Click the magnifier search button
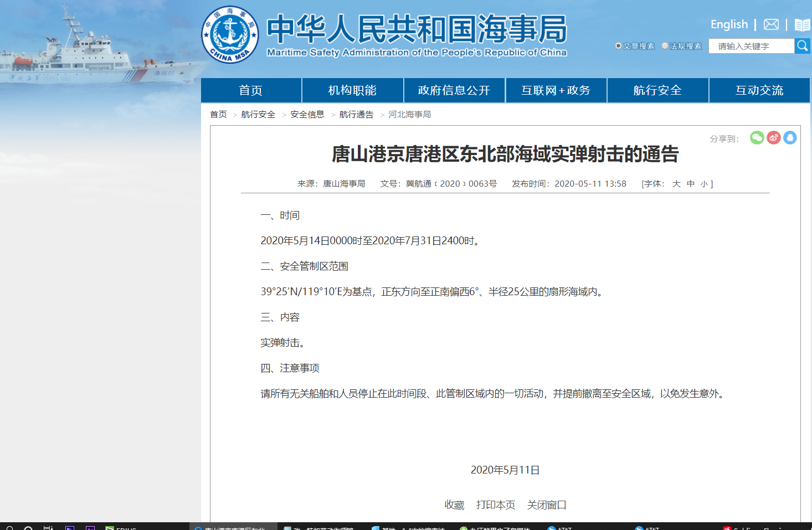This screenshot has width=812, height=530. 803,46
